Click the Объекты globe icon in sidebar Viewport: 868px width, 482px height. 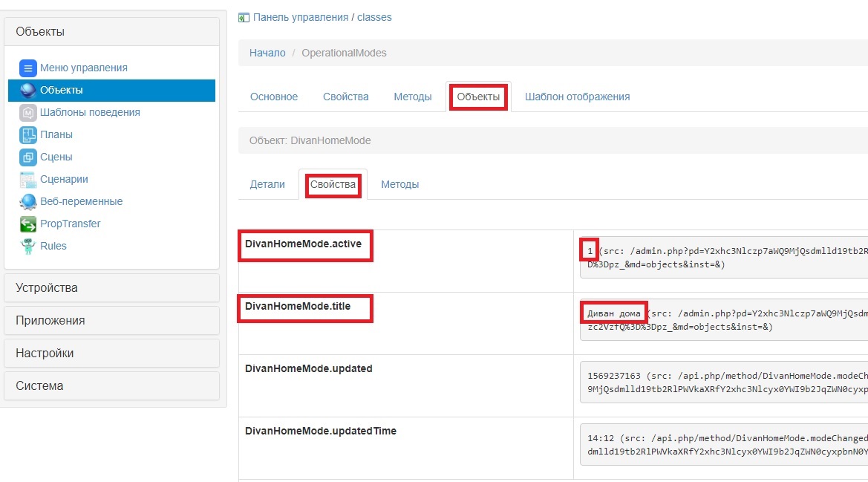point(27,90)
